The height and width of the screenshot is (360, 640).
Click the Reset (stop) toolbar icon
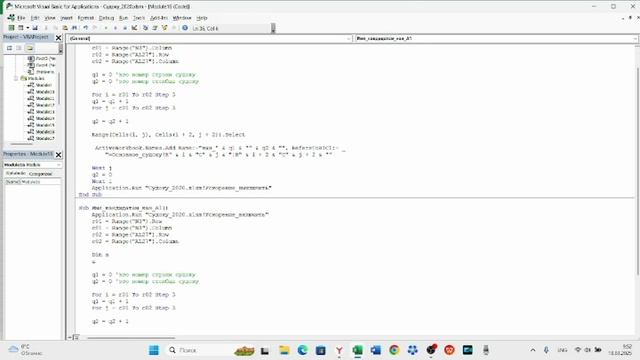pyautogui.click(x=125, y=28)
